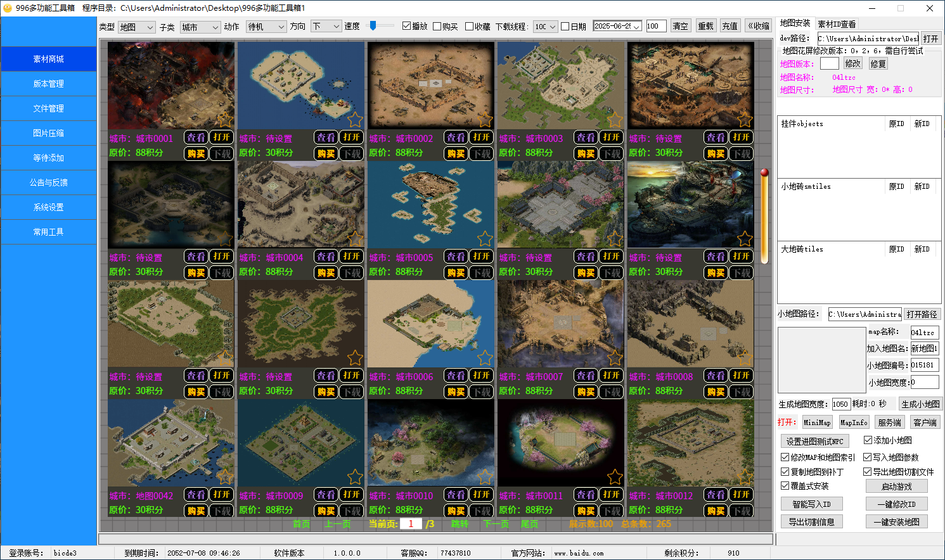Viewport: 945px width, 560px height.
Task: Click 打开 badge for 城市0007
Action: 612,375
